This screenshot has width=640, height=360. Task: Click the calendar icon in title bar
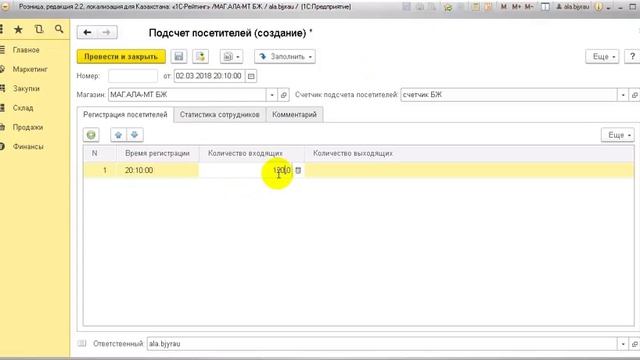(488, 7)
